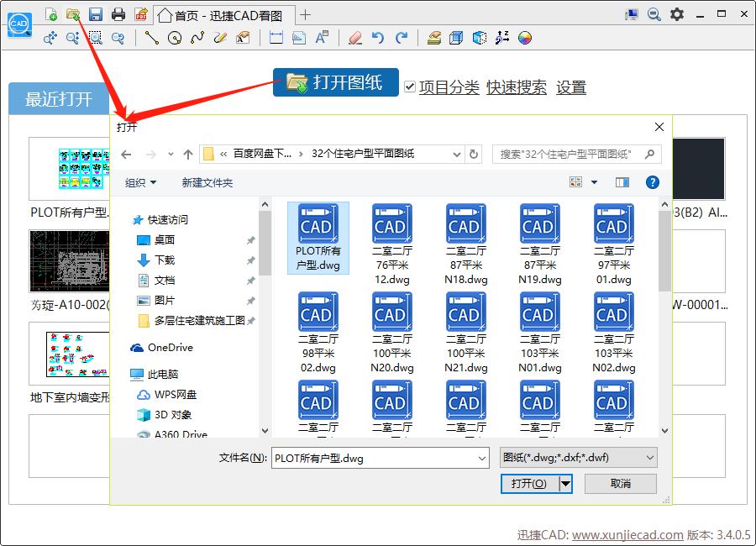Click the 打开图纸 button
This screenshot has height=546, width=756.
336,82
